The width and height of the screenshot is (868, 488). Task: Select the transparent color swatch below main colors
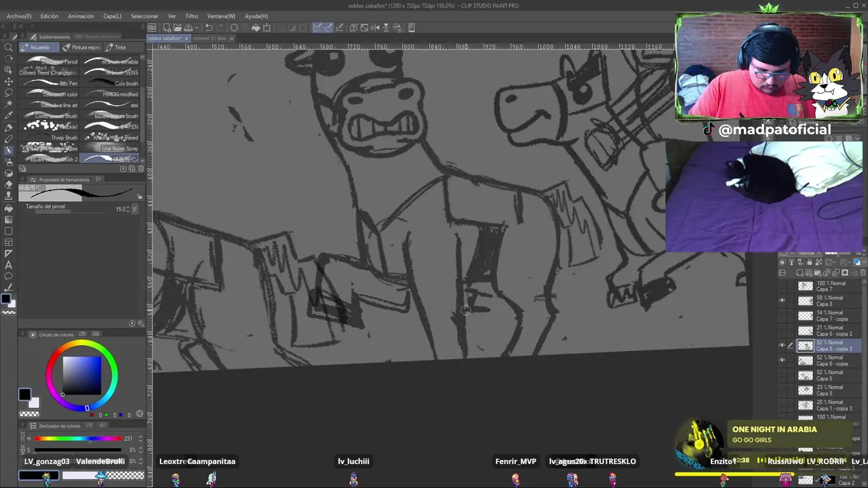29,414
